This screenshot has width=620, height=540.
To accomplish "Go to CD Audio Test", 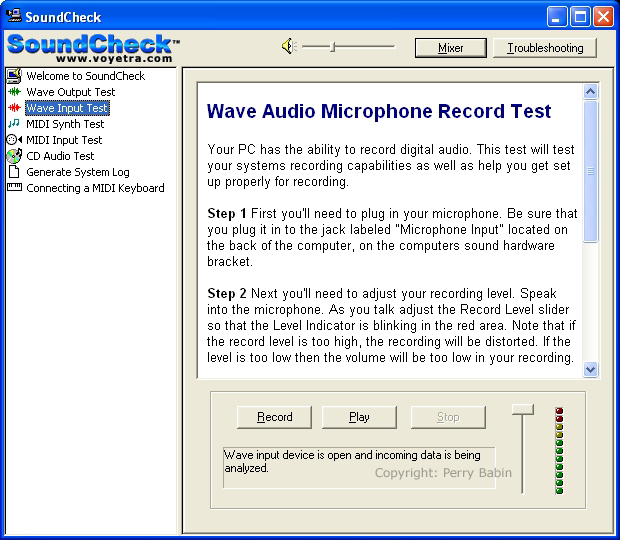I will coord(60,156).
